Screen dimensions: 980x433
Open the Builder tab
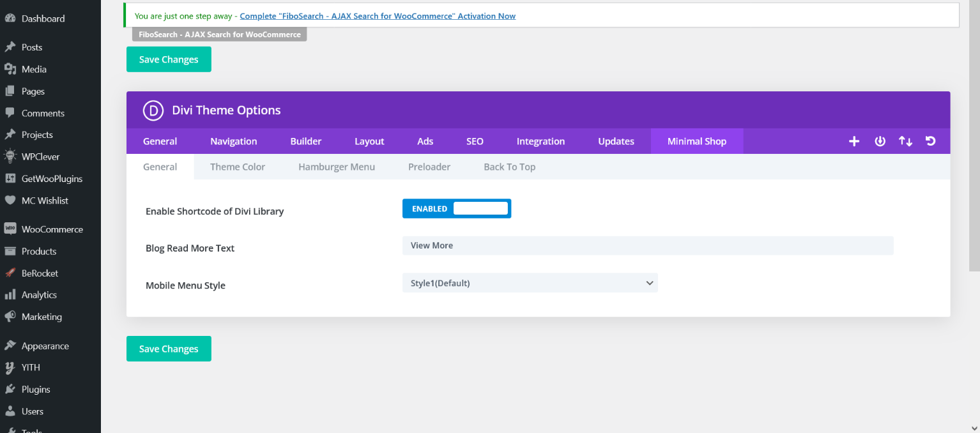[306, 141]
